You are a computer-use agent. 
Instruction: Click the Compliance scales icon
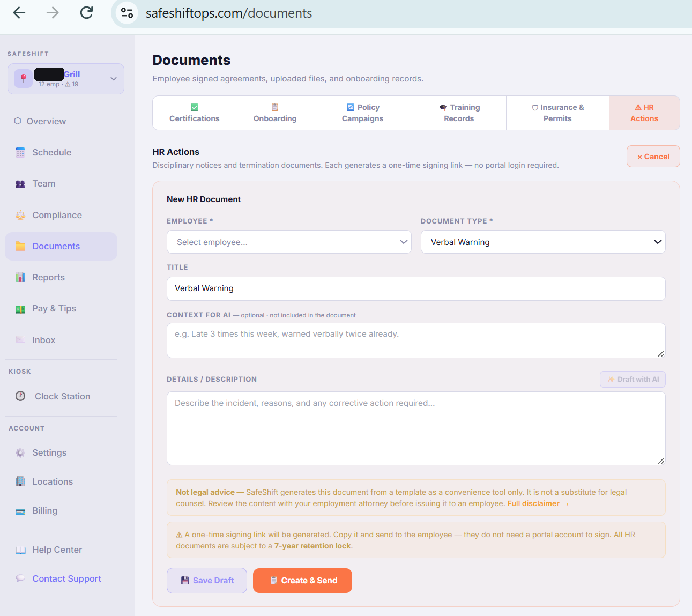20,215
